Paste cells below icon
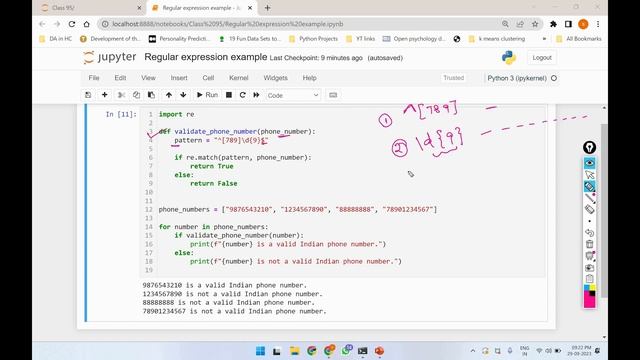 pos(151,95)
